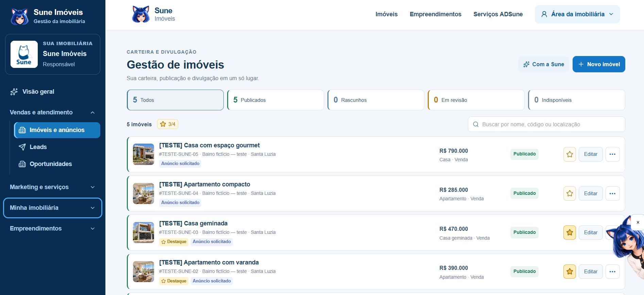Screen dimensions: 644x295
Task: Edit Casa geminada listing
Action: click(x=591, y=233)
